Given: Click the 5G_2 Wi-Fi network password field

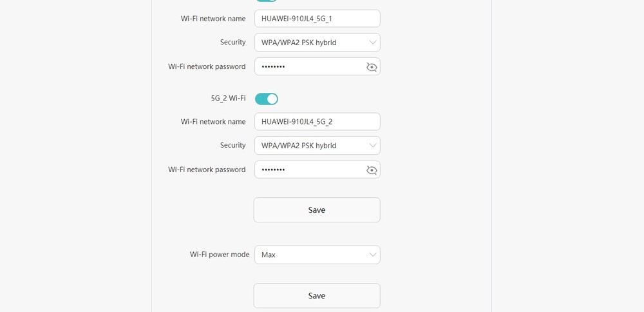Looking at the screenshot, I should tap(317, 170).
